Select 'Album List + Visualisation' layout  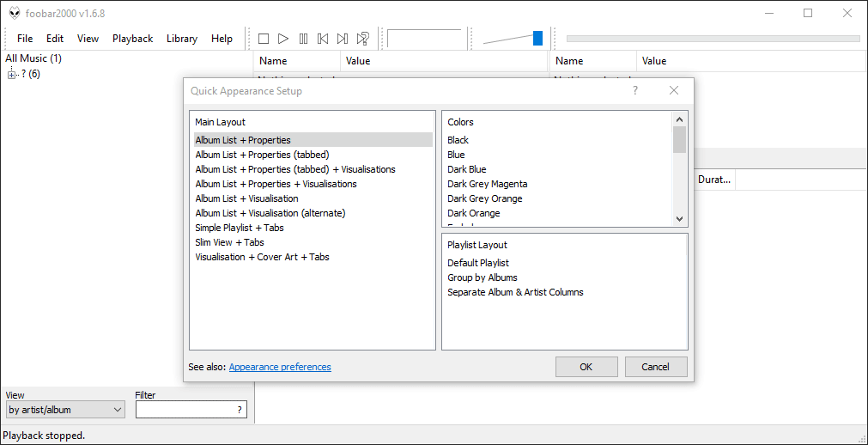313,198
